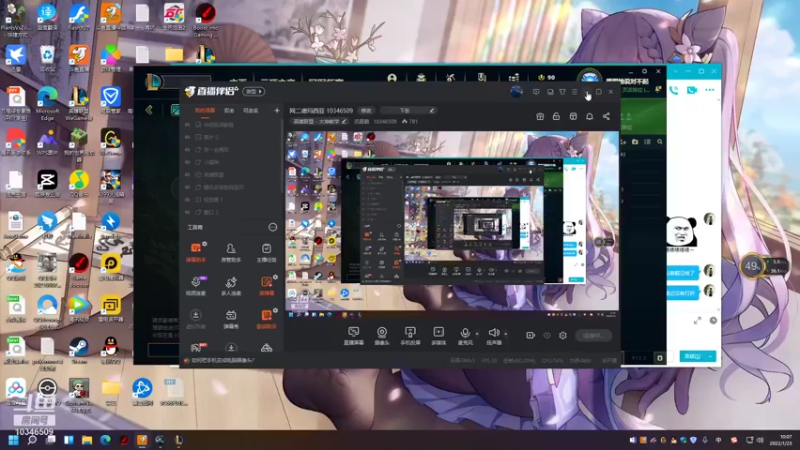Start a video call in QQ chat window

click(692, 90)
